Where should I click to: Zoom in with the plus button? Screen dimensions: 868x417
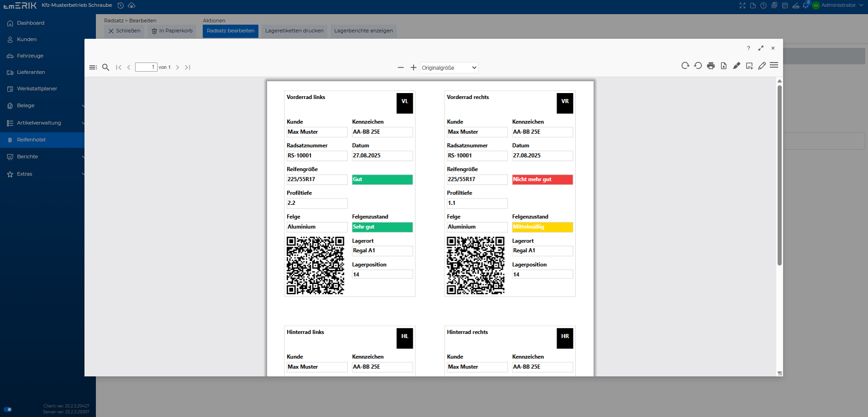413,68
